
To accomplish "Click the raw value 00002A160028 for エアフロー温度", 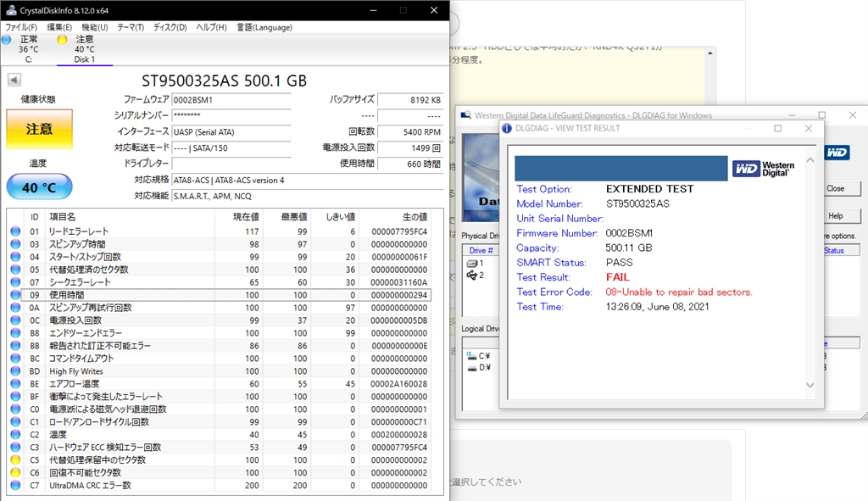I will 399,384.
